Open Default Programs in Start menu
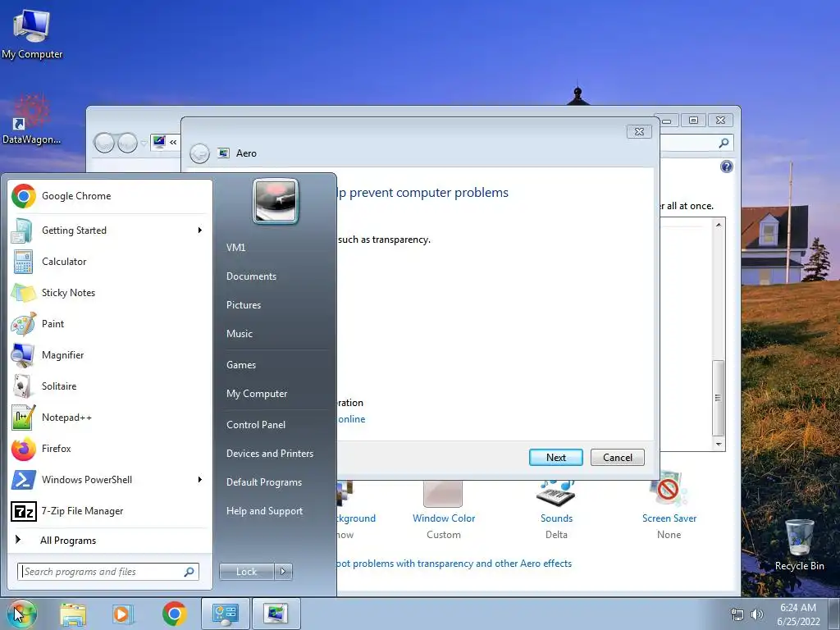 (263, 482)
